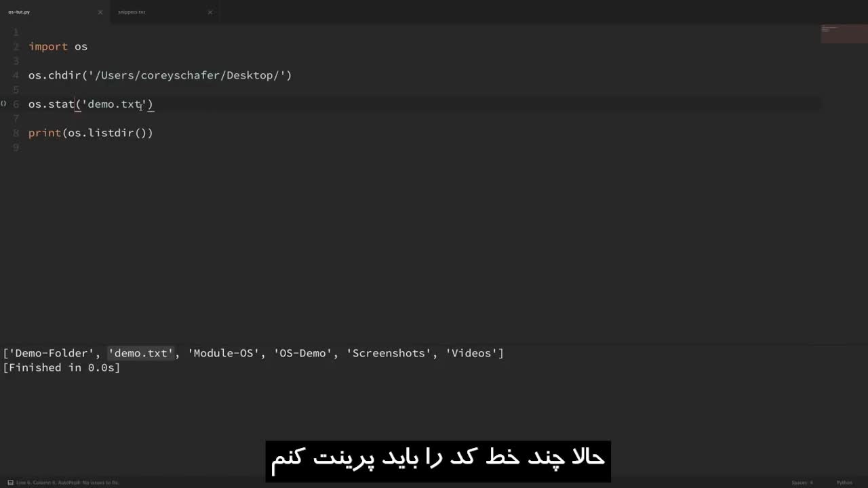868x488 pixels.
Task: Open the Python syntax selector in the status bar
Action: pos(845,482)
